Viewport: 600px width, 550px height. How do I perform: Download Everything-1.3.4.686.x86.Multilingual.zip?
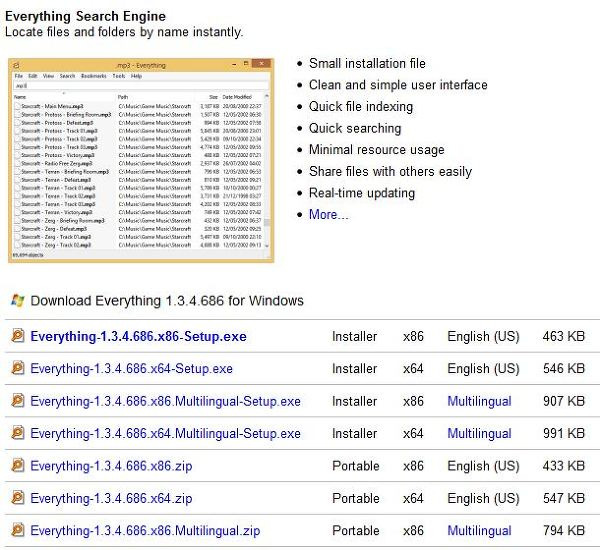click(x=145, y=530)
